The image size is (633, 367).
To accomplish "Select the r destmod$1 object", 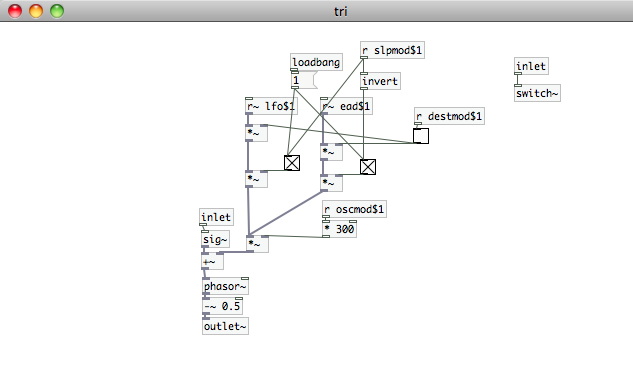I will pos(449,116).
